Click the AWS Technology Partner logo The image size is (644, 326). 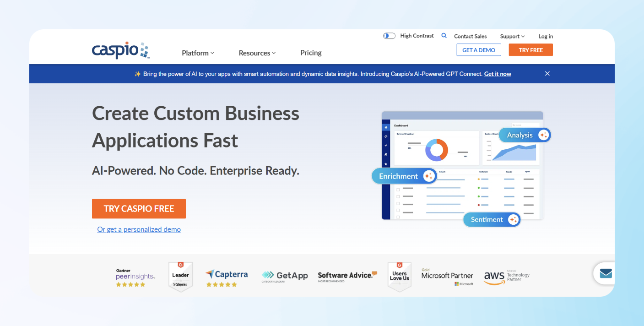click(x=506, y=277)
